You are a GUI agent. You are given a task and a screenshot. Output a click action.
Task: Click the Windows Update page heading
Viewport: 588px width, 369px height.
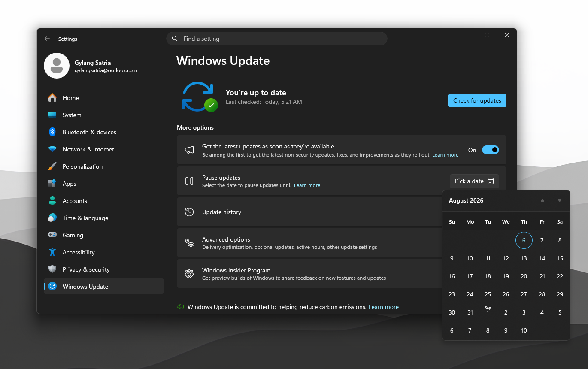tap(223, 61)
